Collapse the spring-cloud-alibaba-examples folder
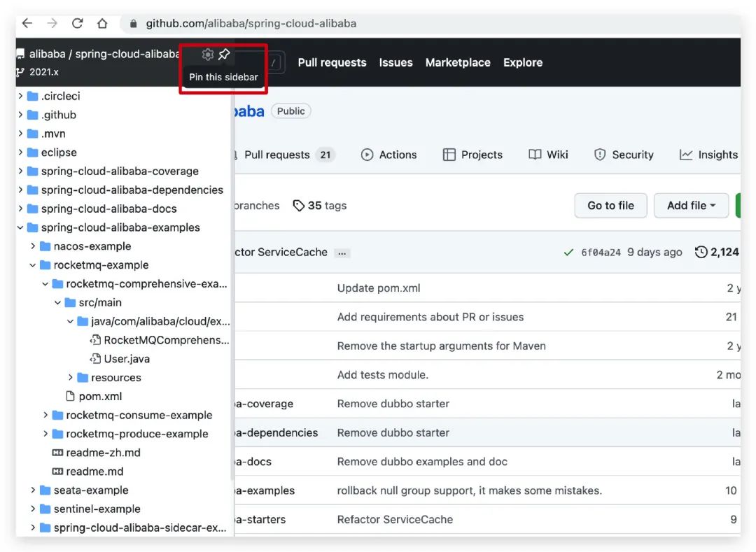Screen dimensions: 756x552 pyautogui.click(x=21, y=227)
